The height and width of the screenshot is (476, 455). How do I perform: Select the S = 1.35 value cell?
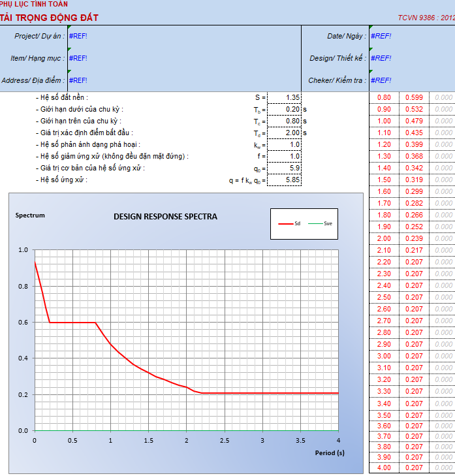click(x=284, y=97)
